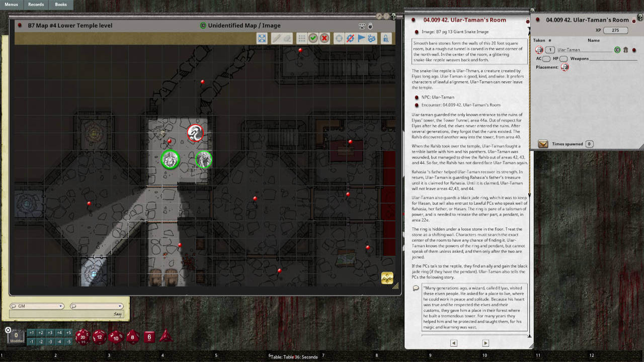Viewport: 644px width, 362px height.
Task: Click the +3 modifier chip near the dice
Action: 50,332
